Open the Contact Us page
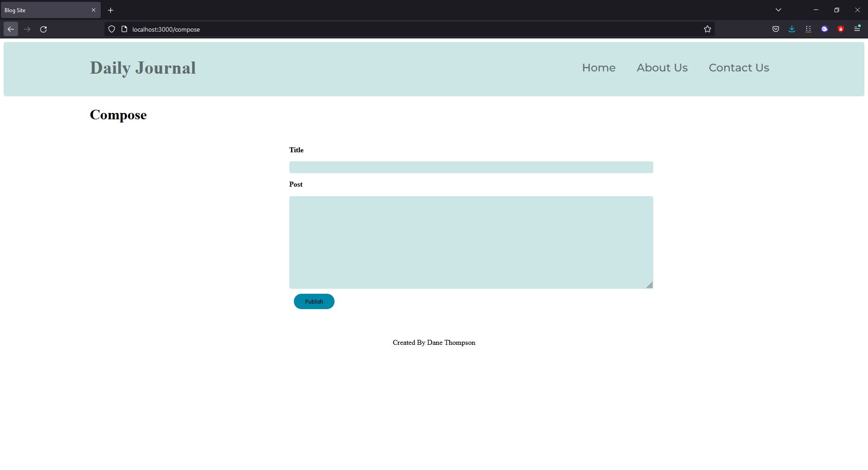This screenshot has width=868, height=470. coord(739,68)
